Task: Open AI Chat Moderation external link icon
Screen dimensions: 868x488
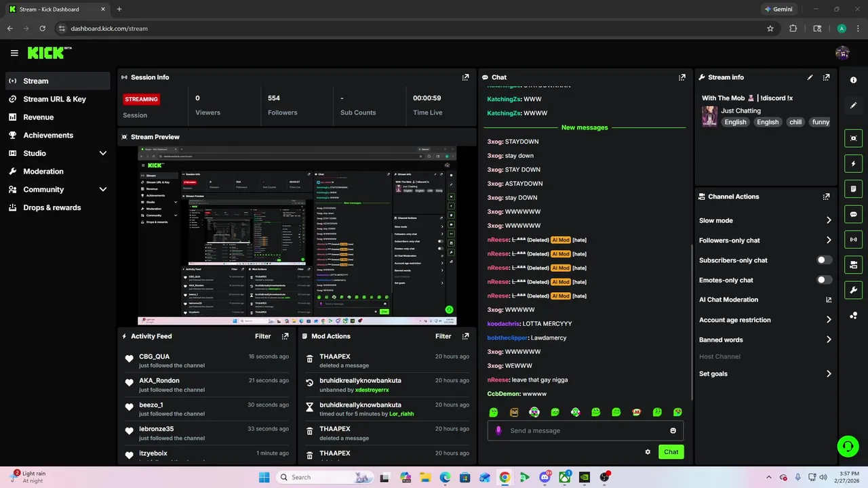Action: tap(829, 300)
